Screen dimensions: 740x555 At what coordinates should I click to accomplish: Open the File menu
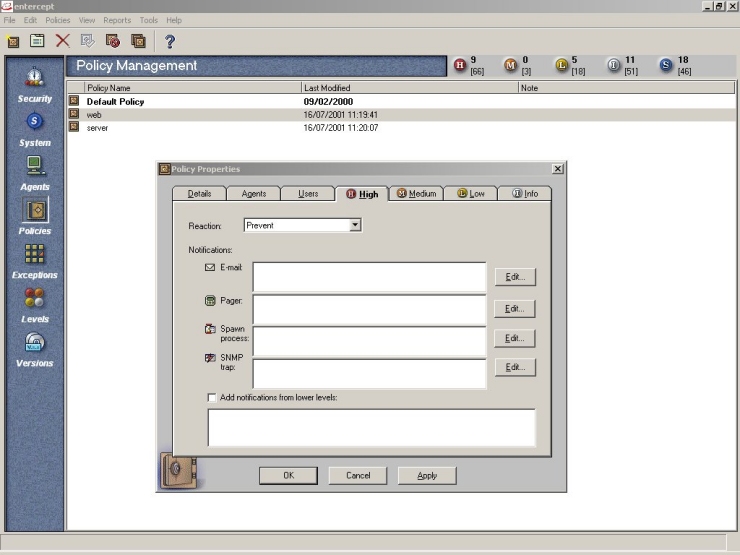click(9, 20)
